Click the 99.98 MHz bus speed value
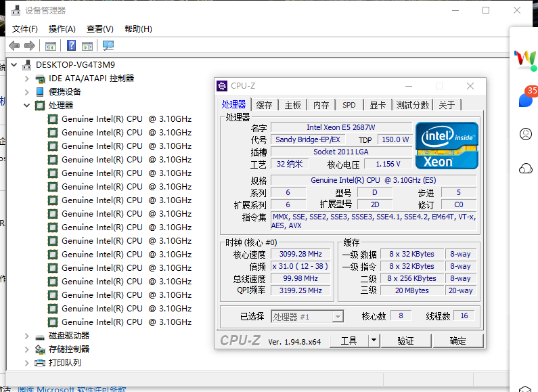Screen dimensions: 538x392 300,278
